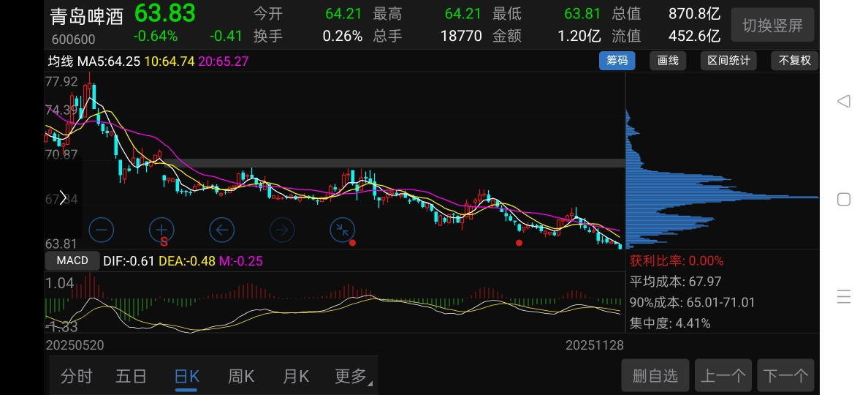Tap the 77.92 price axis label
The image size is (868, 395).
pyautogui.click(x=61, y=81)
